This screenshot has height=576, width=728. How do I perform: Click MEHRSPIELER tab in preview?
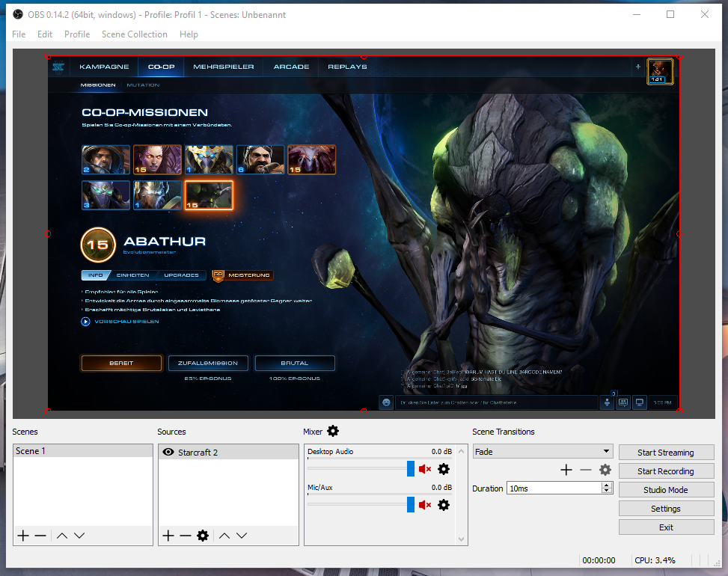click(223, 67)
